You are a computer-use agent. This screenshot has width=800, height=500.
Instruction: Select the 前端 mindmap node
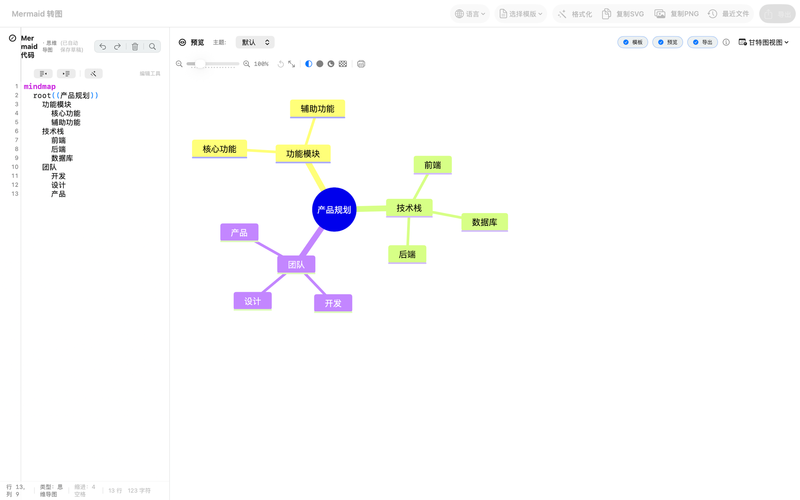pos(433,165)
